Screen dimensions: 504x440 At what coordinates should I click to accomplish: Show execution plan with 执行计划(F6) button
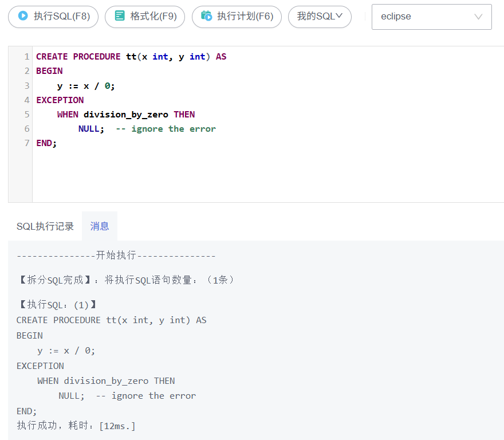tap(237, 17)
